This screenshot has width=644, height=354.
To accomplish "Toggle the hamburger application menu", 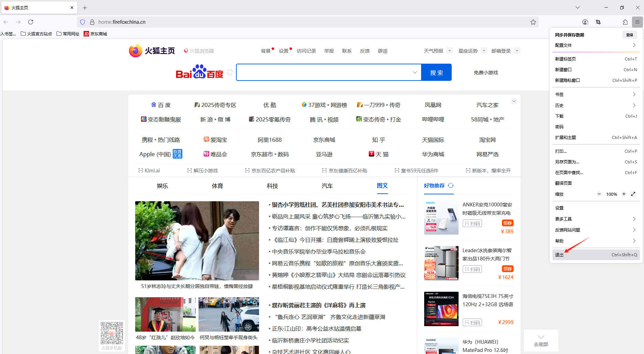I will (637, 22).
